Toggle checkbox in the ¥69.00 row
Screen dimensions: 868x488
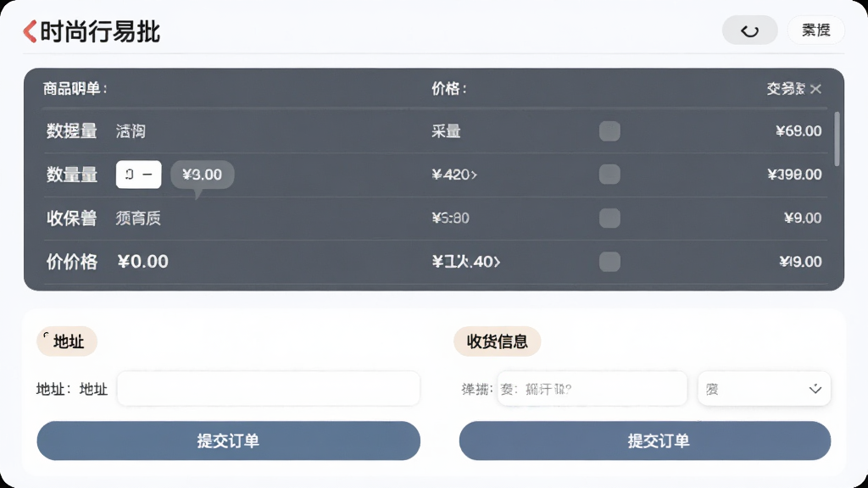[609, 131]
